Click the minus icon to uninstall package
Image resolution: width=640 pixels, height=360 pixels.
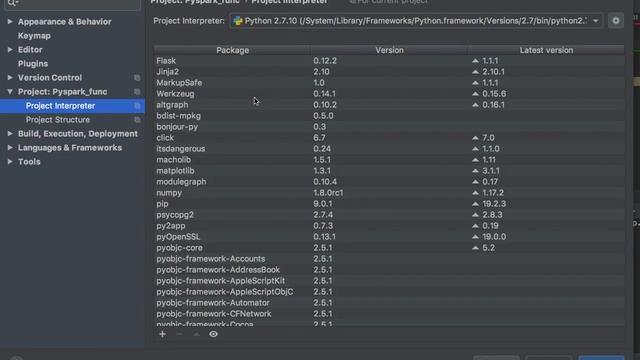[x=179, y=334]
